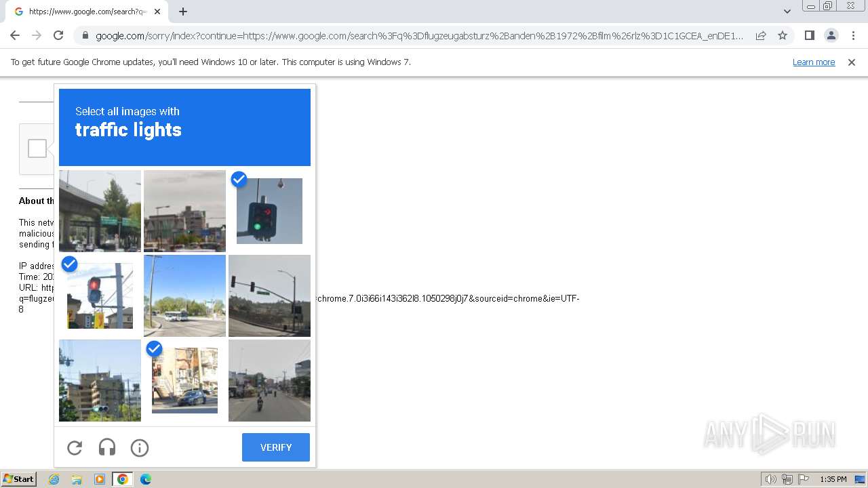This screenshot has height=488, width=868.
Task: Open a new browser tab
Action: tap(183, 12)
